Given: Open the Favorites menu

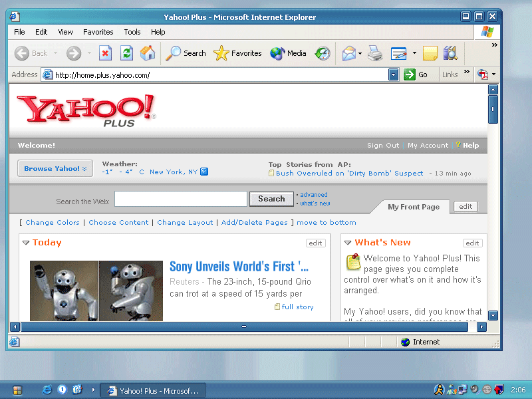Looking at the screenshot, I should click(98, 32).
